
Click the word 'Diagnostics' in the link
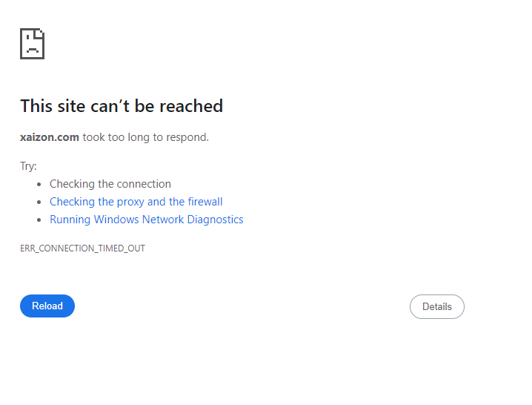(x=215, y=220)
